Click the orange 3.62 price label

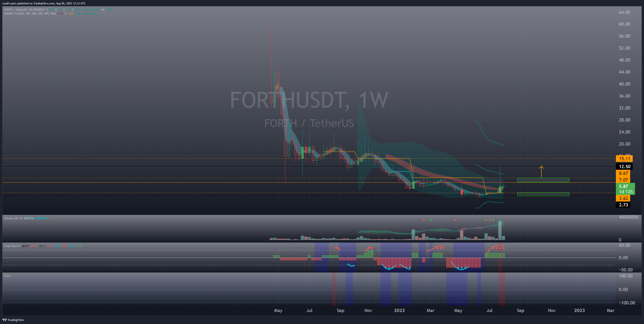point(623,198)
